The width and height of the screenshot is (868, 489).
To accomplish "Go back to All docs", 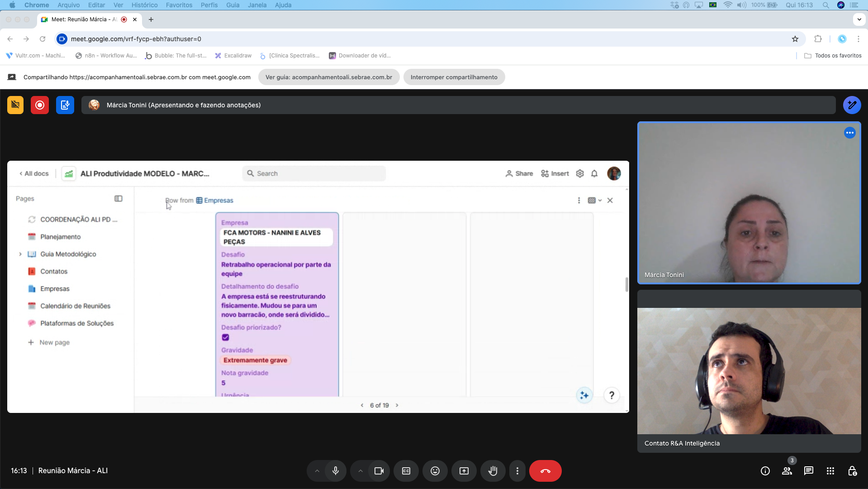I will click(x=34, y=173).
